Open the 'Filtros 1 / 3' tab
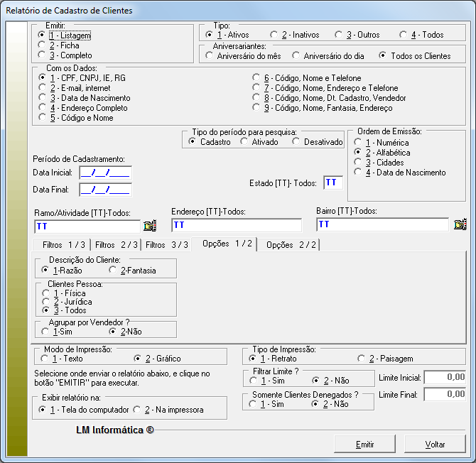 pyautogui.click(x=64, y=244)
